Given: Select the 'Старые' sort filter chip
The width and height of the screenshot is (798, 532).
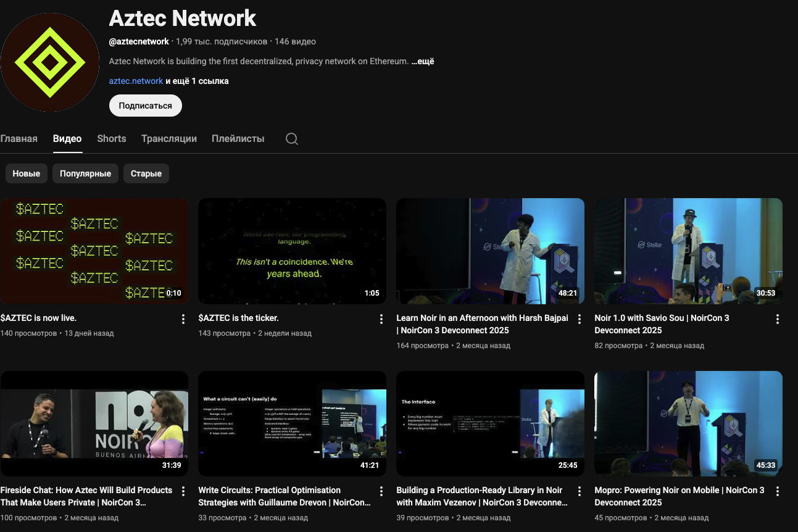Looking at the screenshot, I should pyautogui.click(x=146, y=173).
